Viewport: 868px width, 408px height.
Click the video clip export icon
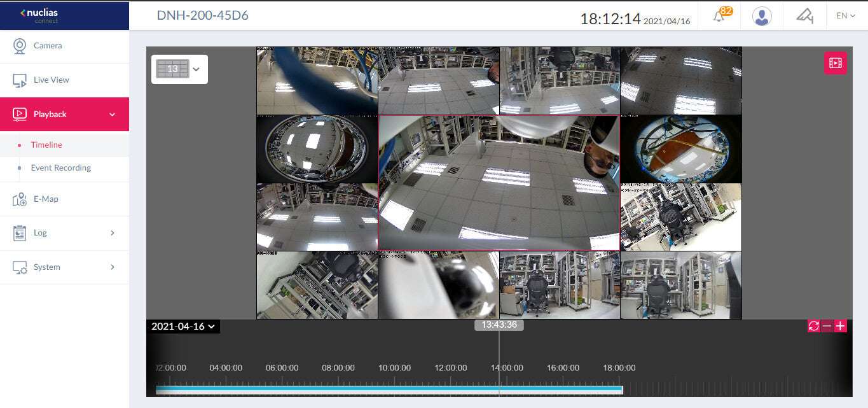835,63
